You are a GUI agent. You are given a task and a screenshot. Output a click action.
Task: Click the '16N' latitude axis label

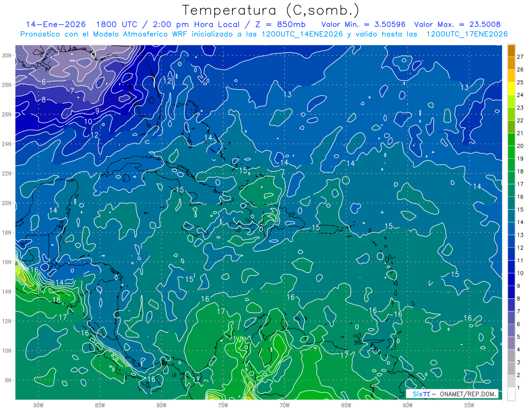[x=7, y=262]
